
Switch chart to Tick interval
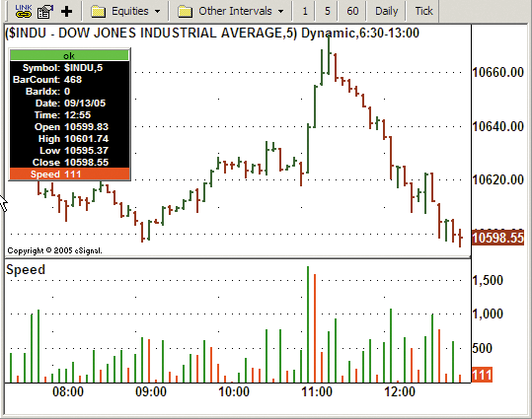pos(423,11)
